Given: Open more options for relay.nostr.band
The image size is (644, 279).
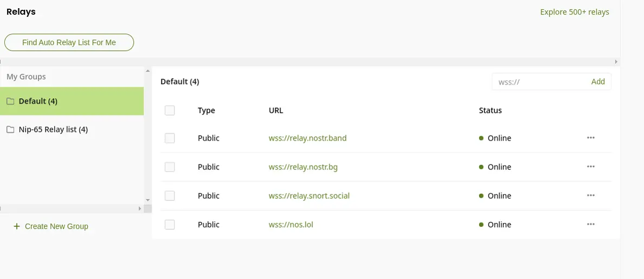Looking at the screenshot, I should (x=591, y=138).
